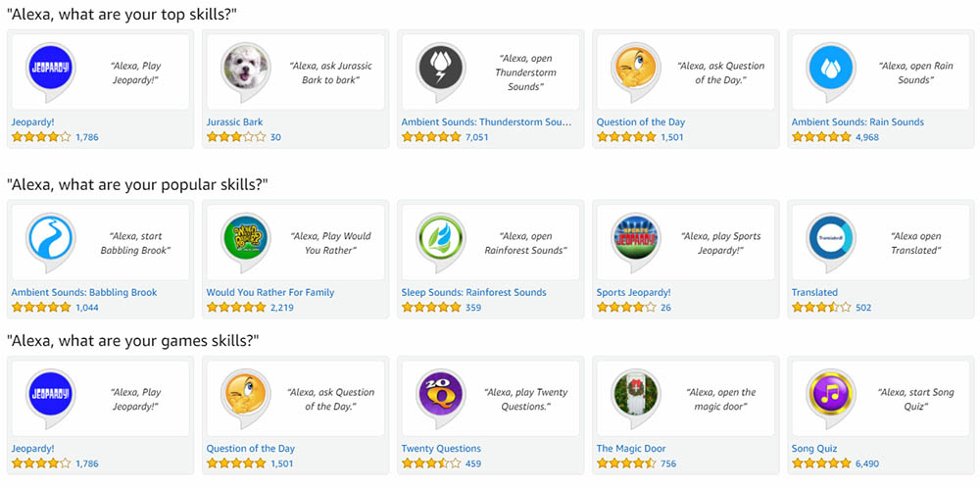Click the Thunderstorm Sounds lightning icon

pos(440,68)
